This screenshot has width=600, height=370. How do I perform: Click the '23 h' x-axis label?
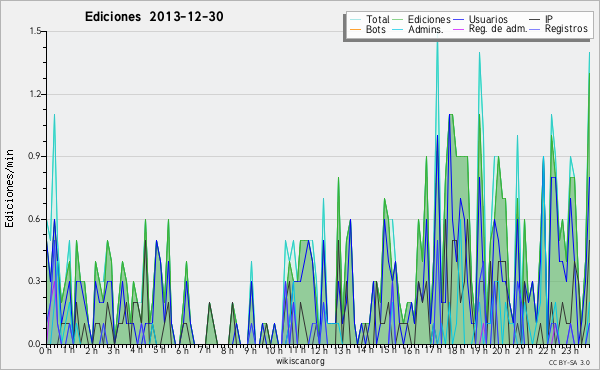click(570, 351)
